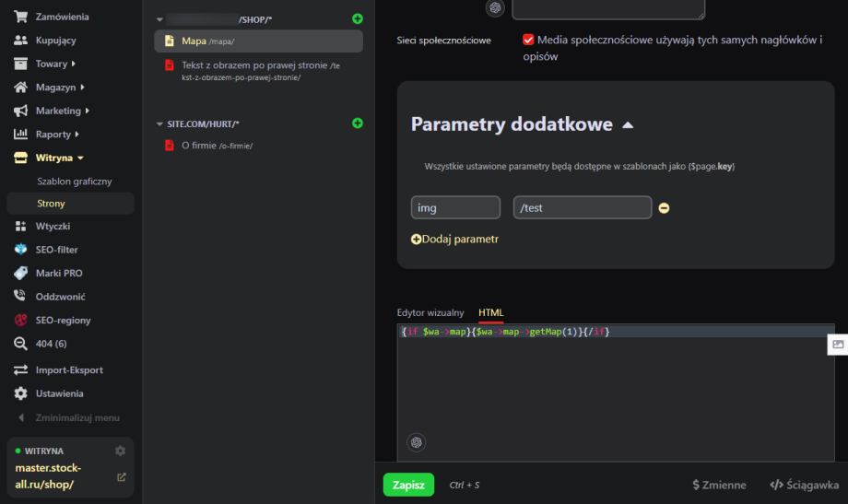Toggle social media same headers checkbox
This screenshot has height=504, width=848.
coord(528,40)
